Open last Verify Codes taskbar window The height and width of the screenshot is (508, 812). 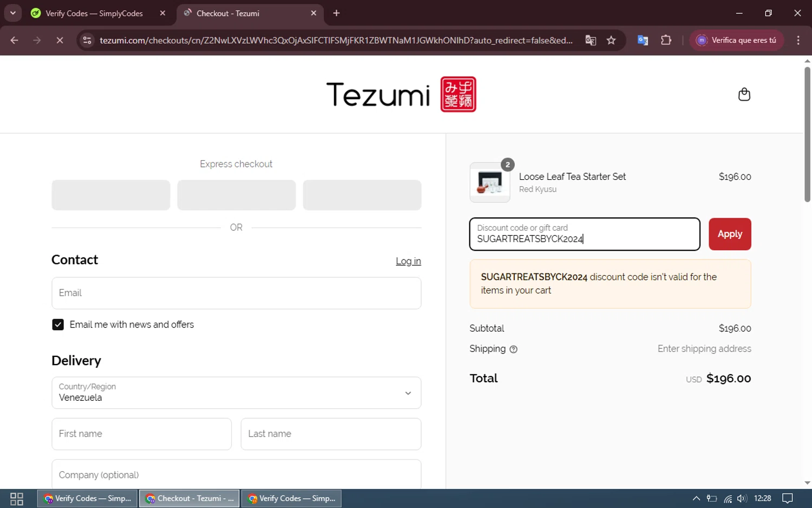[x=291, y=498]
